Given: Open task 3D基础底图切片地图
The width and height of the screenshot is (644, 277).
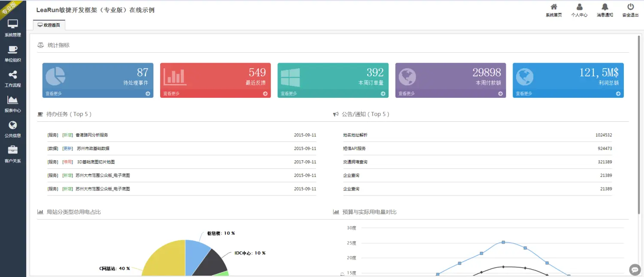Looking at the screenshot, I should tap(96, 162).
